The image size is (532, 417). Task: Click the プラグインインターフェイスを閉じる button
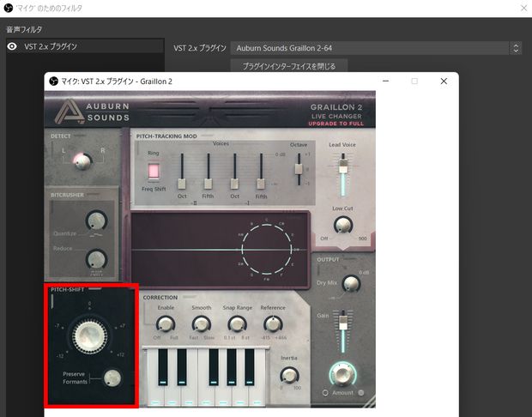pyautogui.click(x=289, y=66)
